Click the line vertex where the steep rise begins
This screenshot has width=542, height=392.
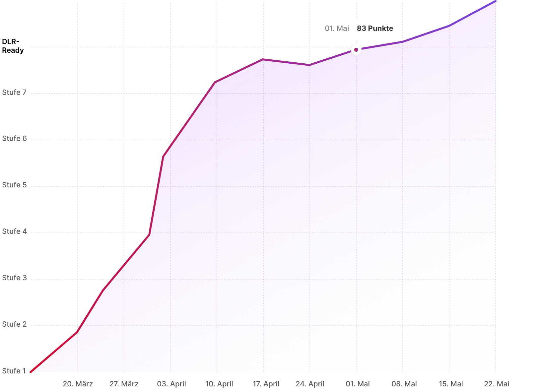[x=150, y=234]
